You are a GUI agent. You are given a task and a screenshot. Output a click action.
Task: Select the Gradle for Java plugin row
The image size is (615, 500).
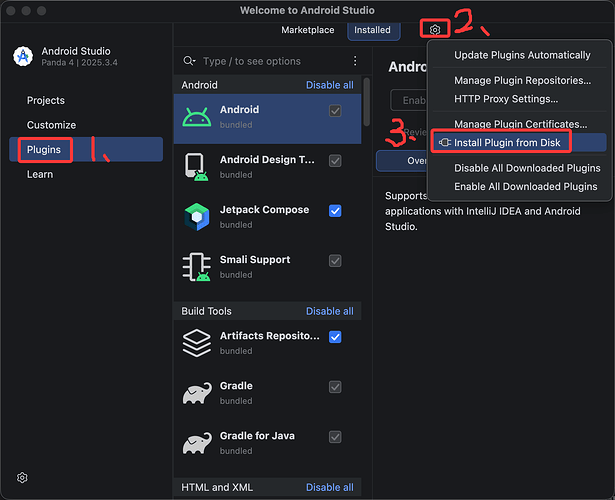[267, 443]
